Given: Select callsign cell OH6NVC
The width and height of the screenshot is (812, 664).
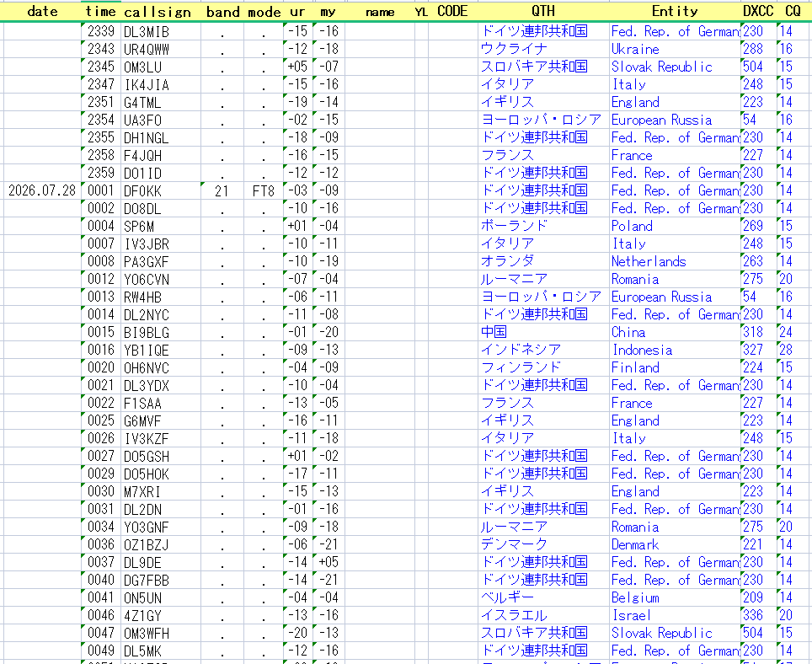Looking at the screenshot, I should pyautogui.click(x=161, y=367).
